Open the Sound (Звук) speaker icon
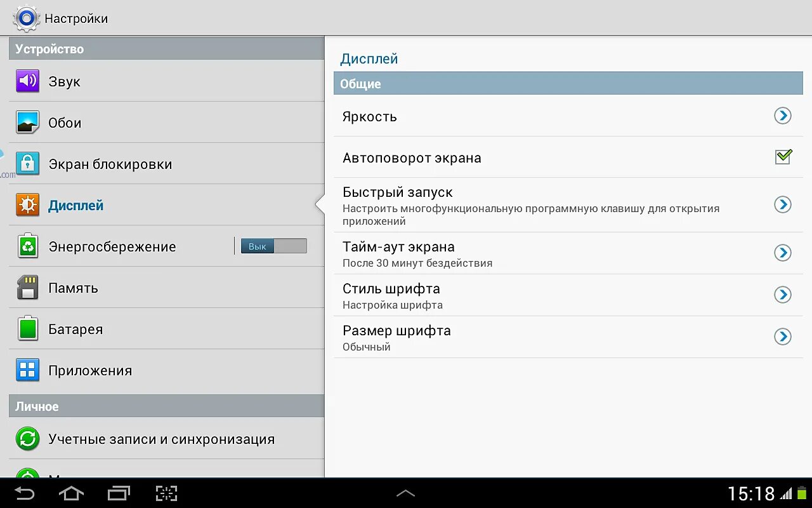The width and height of the screenshot is (812, 508). pyautogui.click(x=28, y=81)
